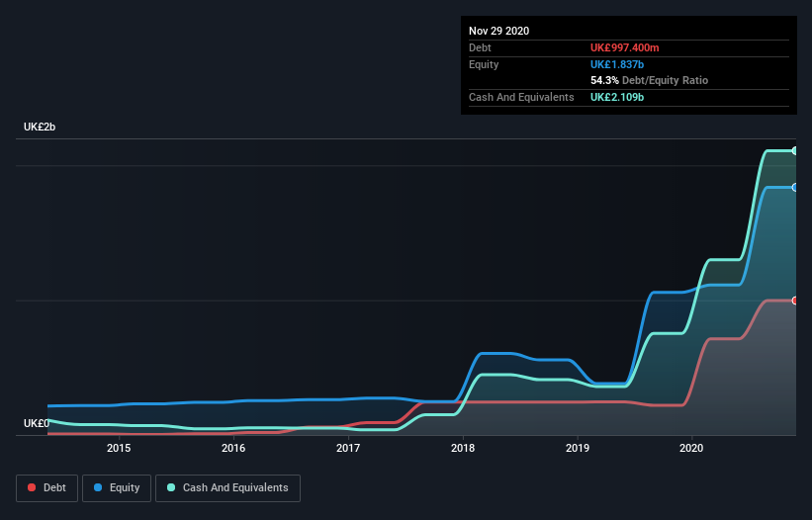This screenshot has width=812, height=520.
Task: Click the blue Equity endpoint marker
Action: coord(795,187)
